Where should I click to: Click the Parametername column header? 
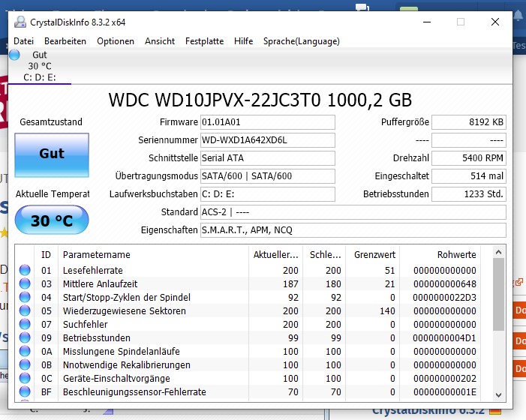pyautogui.click(x=154, y=255)
